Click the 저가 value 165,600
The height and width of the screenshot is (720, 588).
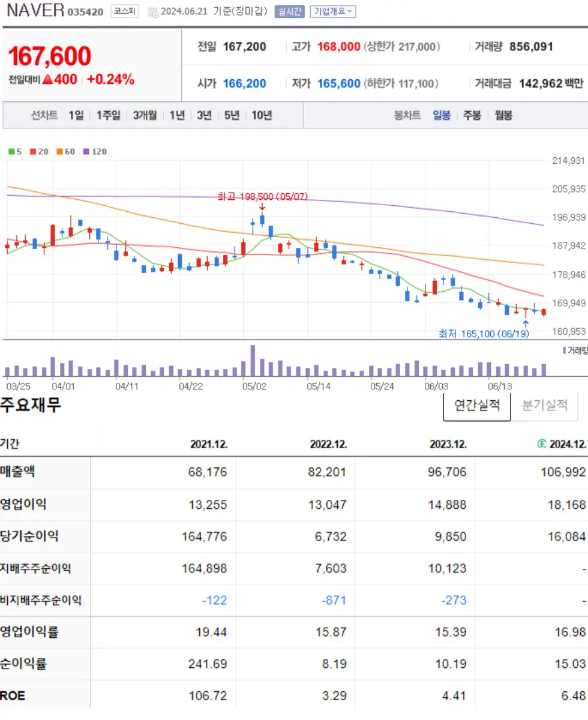pos(338,83)
